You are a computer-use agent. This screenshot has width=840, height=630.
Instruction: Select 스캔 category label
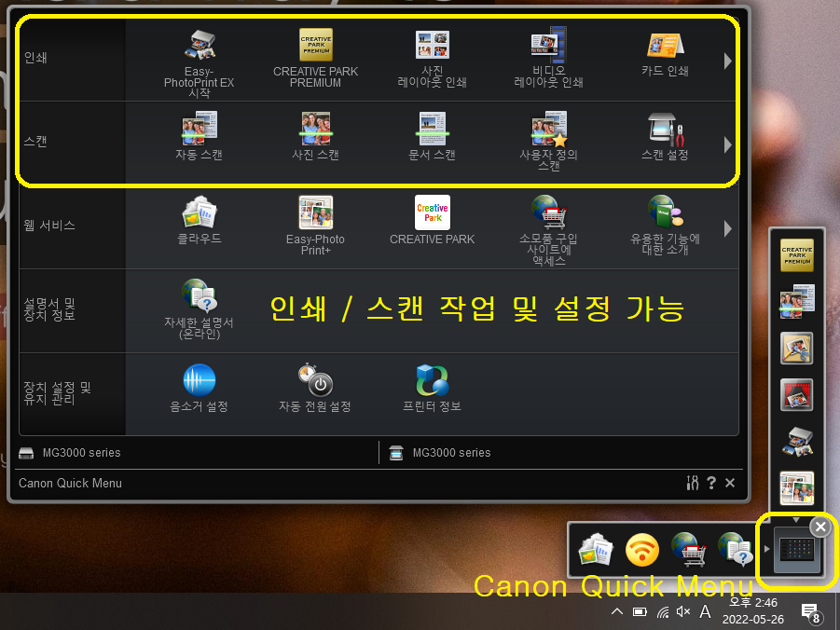coord(35,142)
